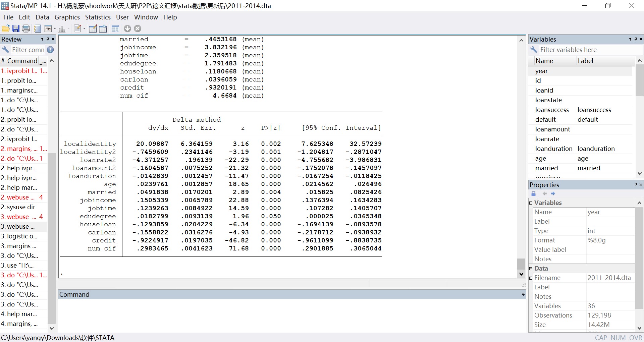The height and width of the screenshot is (342, 644).
Task: Open the Data Editor (Browse) icon
Action: [x=103, y=29]
